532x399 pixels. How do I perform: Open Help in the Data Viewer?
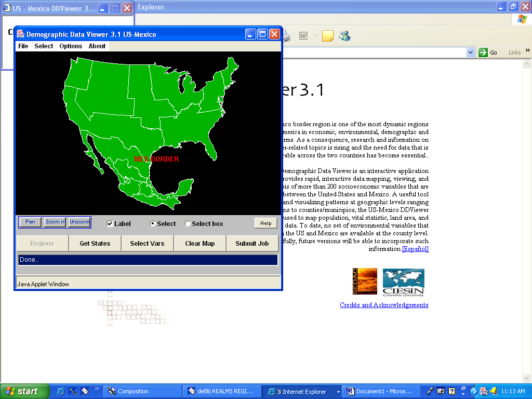[265, 223]
